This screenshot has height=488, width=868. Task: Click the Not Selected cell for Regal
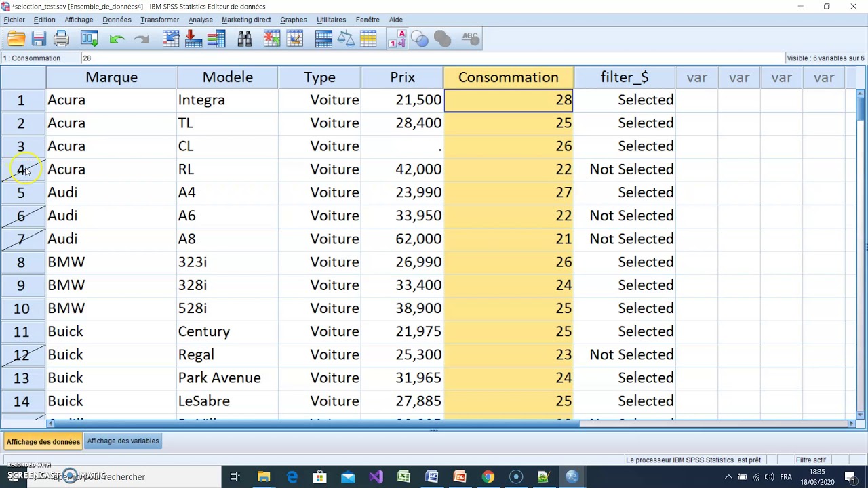tap(625, 355)
